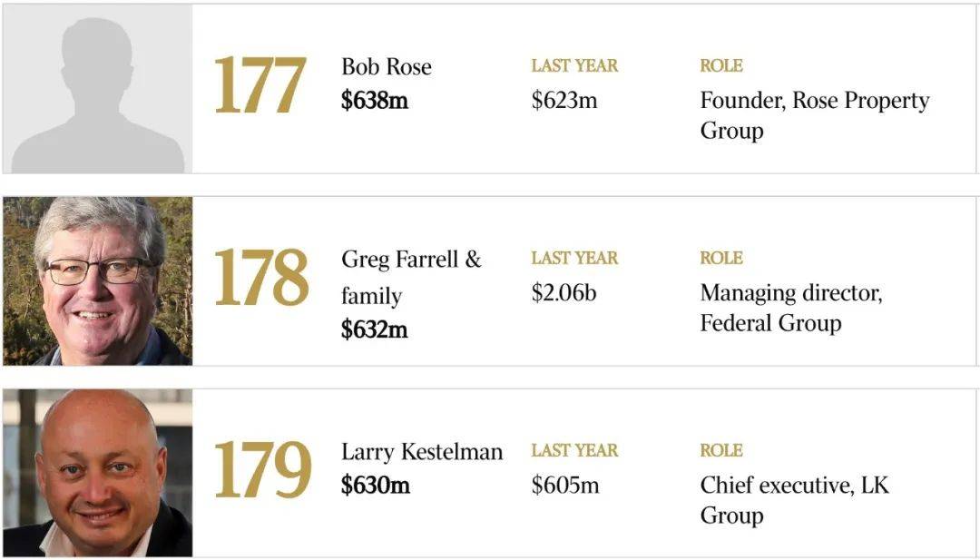The width and height of the screenshot is (980, 560).
Task: Click last year's value $623m
Action: point(564,101)
